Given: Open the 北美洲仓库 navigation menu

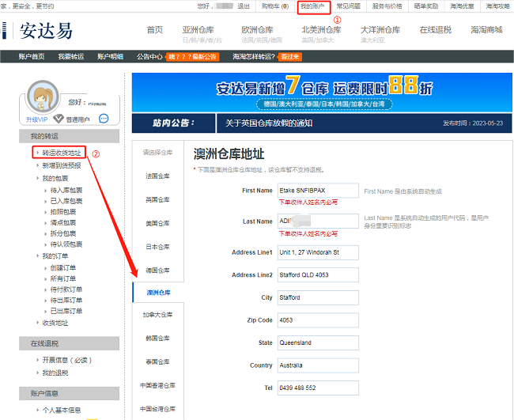Looking at the screenshot, I should tap(321, 30).
